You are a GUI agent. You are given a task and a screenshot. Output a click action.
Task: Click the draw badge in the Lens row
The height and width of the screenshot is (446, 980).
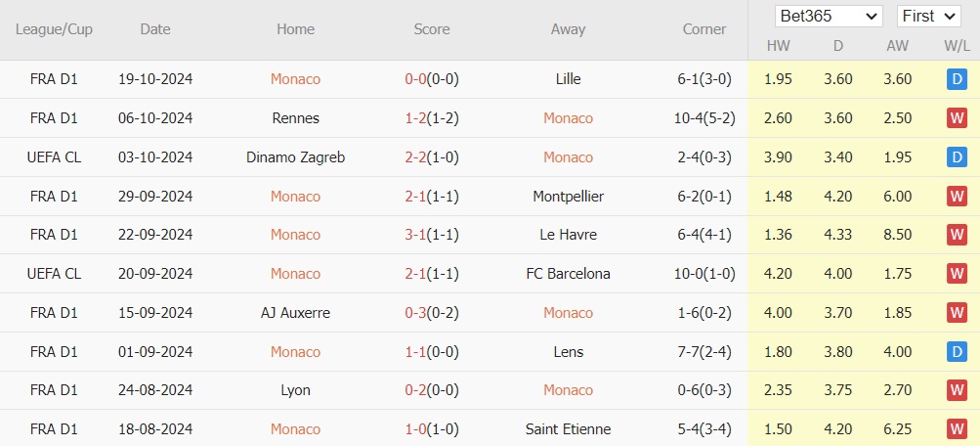click(957, 352)
